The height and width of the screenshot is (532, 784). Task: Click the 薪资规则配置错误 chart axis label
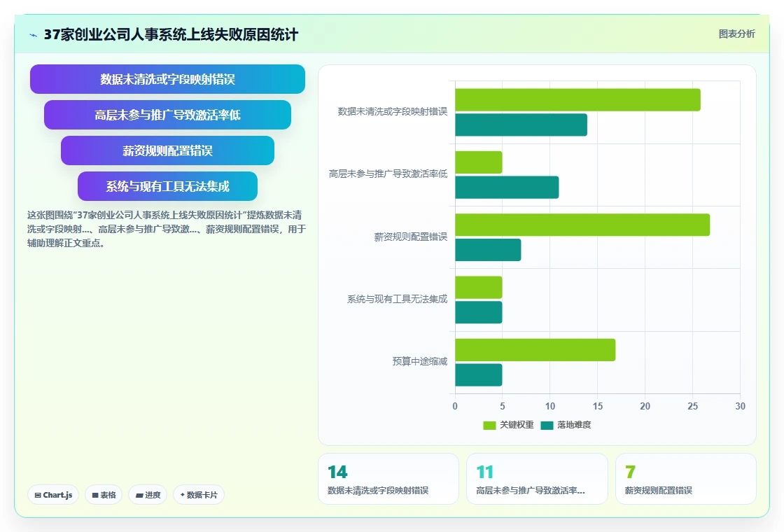pos(410,237)
